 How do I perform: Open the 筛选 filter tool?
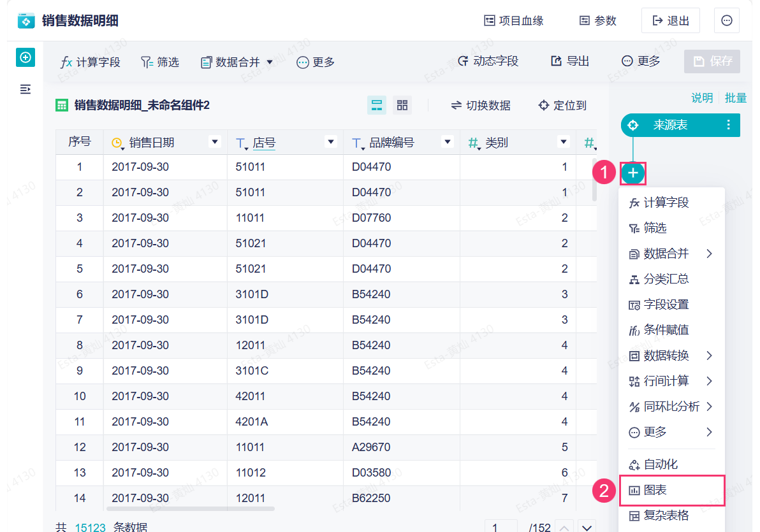pos(159,62)
